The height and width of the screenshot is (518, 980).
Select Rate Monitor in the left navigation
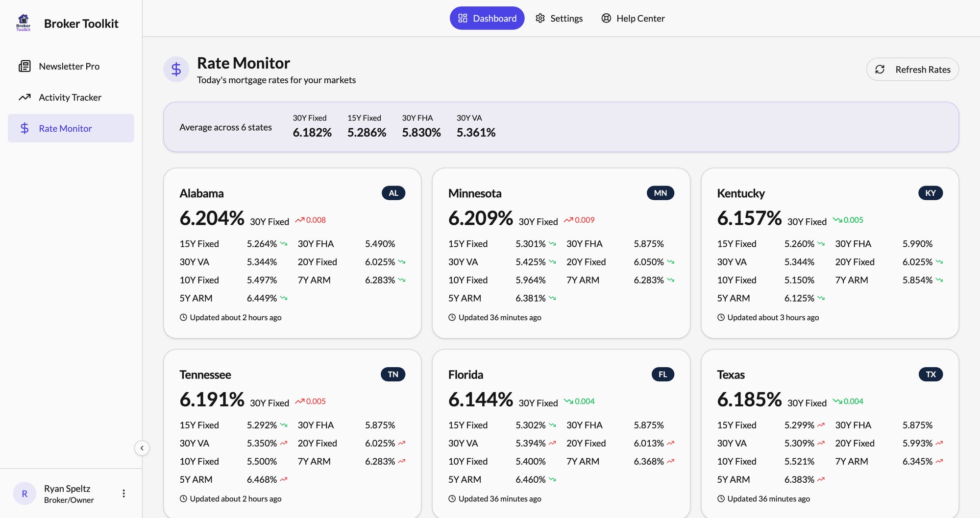point(65,128)
